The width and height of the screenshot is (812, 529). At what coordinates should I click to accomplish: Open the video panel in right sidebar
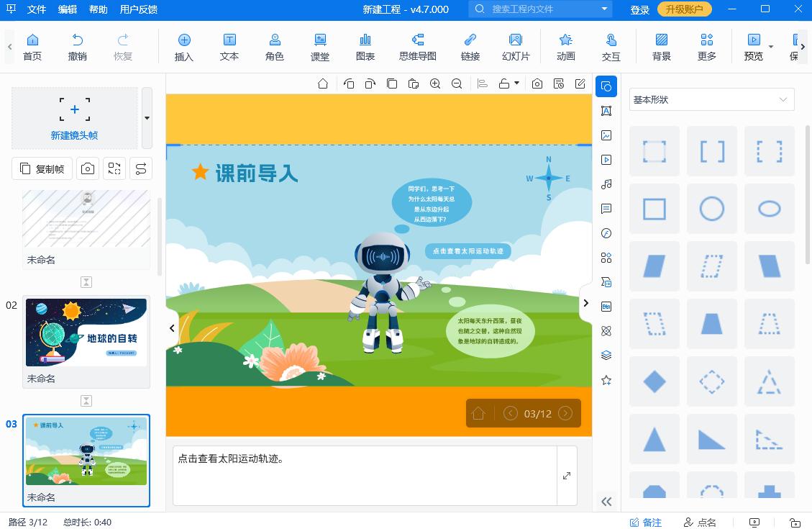pyautogui.click(x=606, y=160)
